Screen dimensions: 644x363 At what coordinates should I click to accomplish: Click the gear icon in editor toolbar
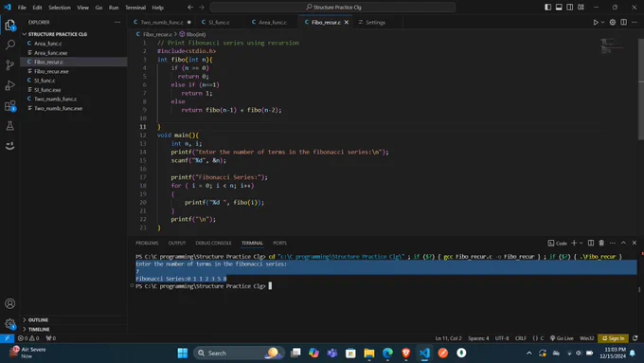pos(613,22)
